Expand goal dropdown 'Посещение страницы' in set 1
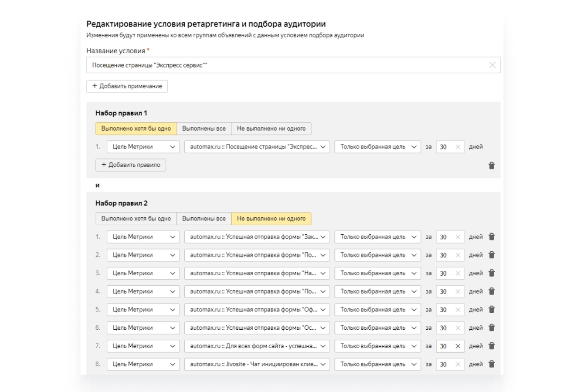 (x=257, y=147)
